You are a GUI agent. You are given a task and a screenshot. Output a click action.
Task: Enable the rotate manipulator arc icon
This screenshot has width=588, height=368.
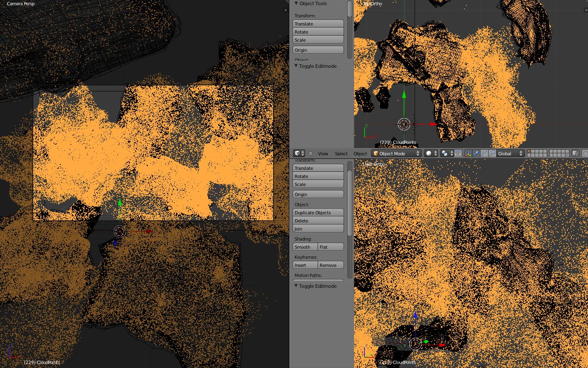pos(484,154)
